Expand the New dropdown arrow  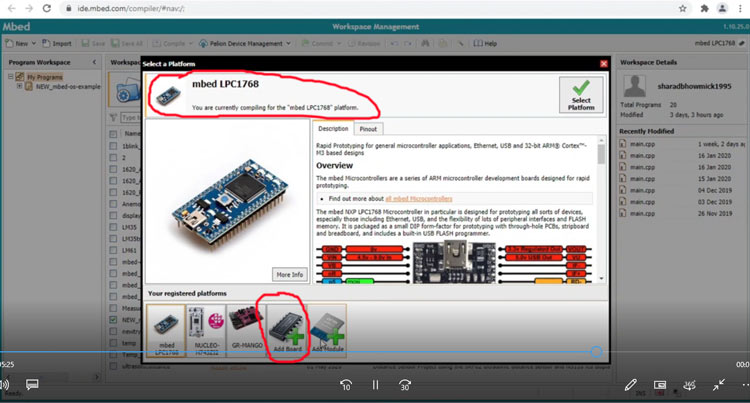click(x=33, y=44)
